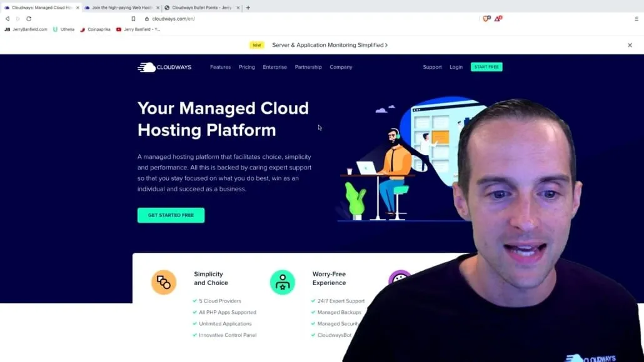Open the JerryBanfield.com bookmark

(26, 29)
